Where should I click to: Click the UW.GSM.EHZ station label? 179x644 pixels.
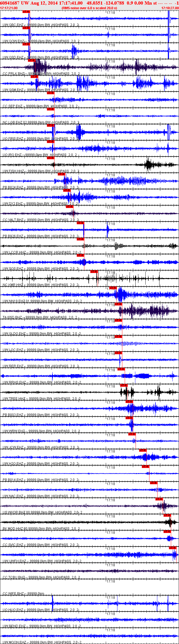coord(13,90)
